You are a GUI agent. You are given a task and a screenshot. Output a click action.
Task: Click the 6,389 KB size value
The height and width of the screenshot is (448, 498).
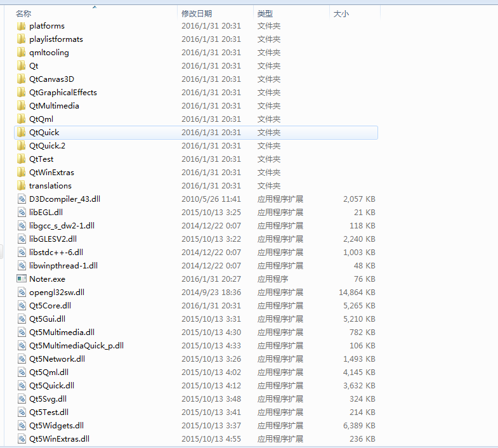[x=359, y=426]
